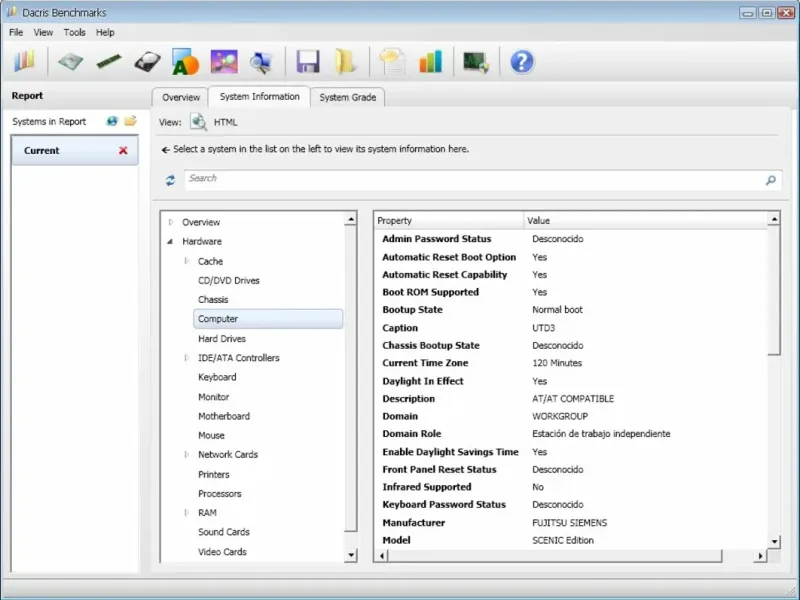The image size is (800, 600).
Task: Open help with the blue question mark
Action: (x=521, y=62)
